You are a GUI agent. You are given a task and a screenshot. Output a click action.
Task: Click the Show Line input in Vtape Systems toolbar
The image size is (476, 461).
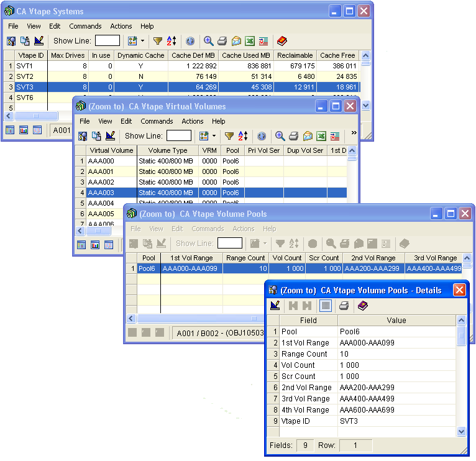click(x=107, y=40)
